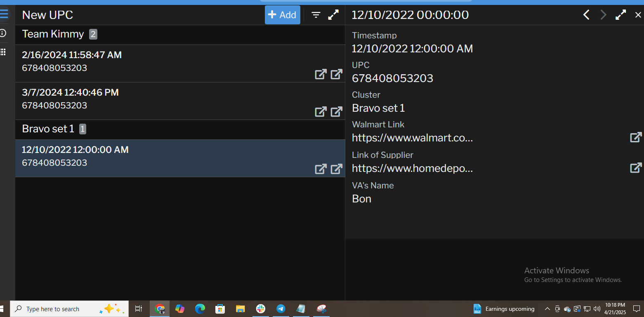Open the hamburger navigation menu
The height and width of the screenshot is (317, 644).
[x=4, y=14]
